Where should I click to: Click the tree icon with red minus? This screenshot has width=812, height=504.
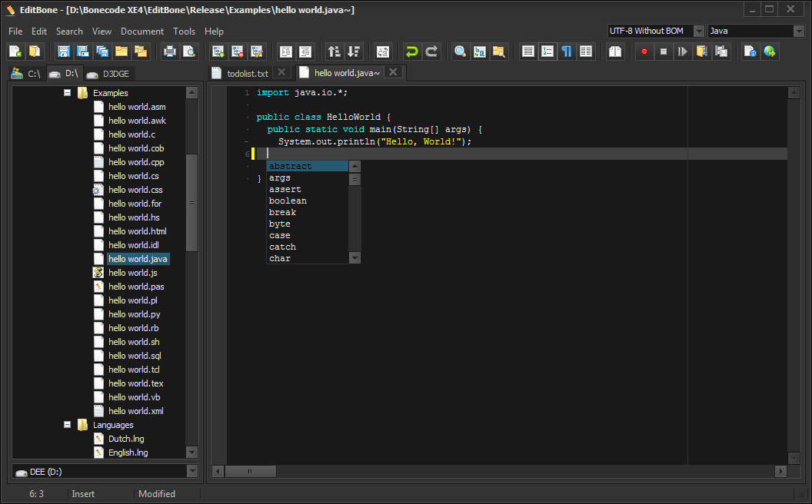(x=237, y=51)
